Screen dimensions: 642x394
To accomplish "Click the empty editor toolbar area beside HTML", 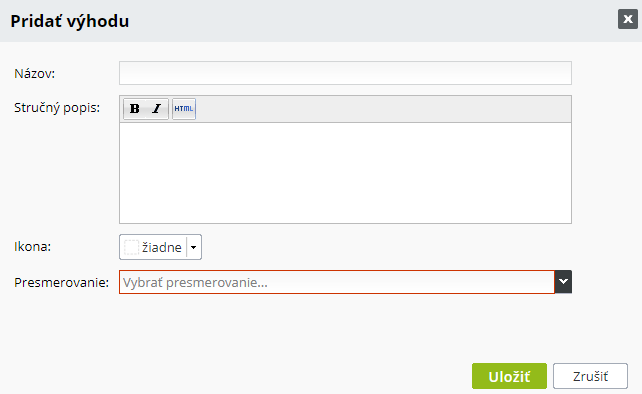I will pos(383,109).
